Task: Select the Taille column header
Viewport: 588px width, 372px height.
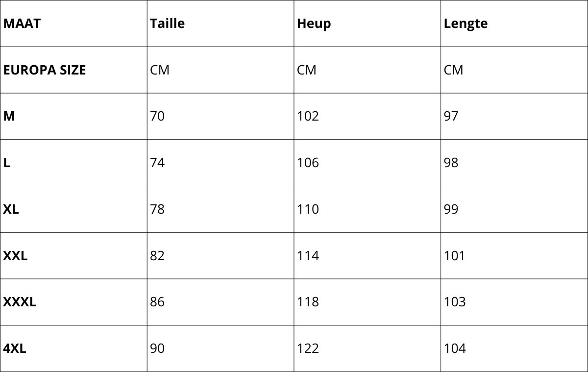Action: click(x=167, y=24)
